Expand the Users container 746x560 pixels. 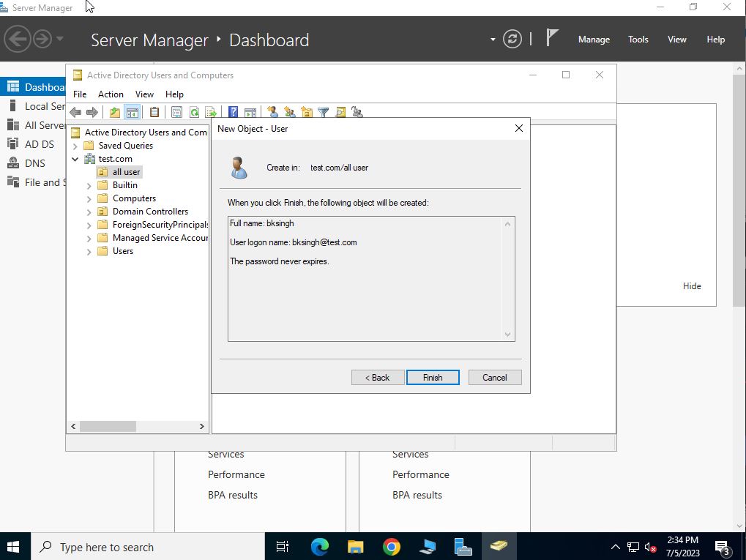(89, 252)
